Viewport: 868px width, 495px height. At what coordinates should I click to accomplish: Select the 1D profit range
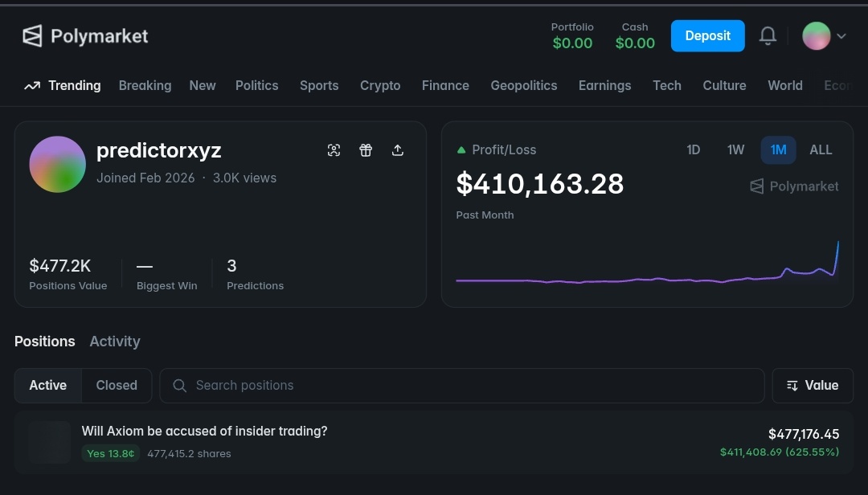(x=693, y=150)
